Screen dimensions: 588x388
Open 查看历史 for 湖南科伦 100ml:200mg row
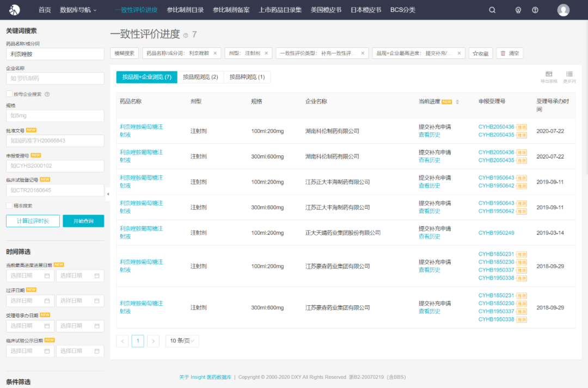click(430, 135)
